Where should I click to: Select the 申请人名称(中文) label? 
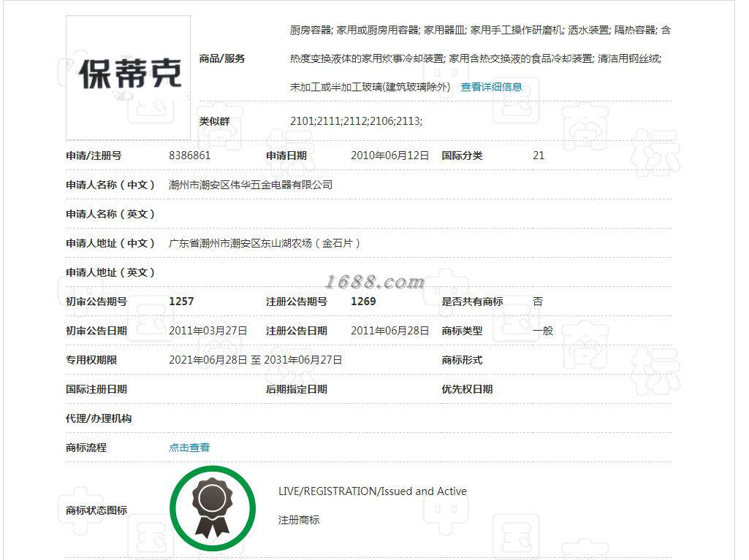pyautogui.click(x=110, y=185)
